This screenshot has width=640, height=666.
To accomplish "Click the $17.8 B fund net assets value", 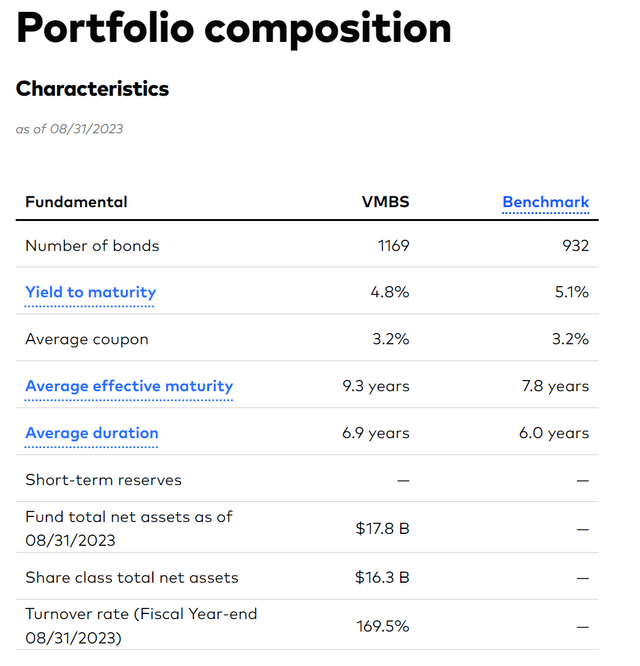I will [x=382, y=528].
